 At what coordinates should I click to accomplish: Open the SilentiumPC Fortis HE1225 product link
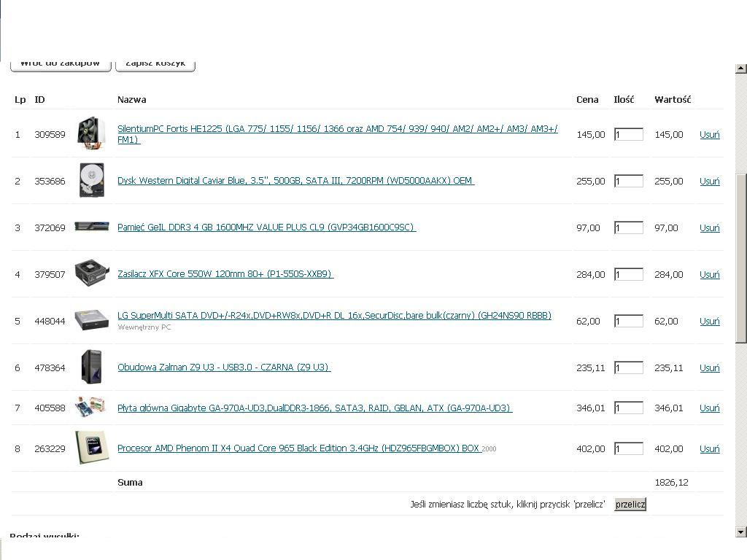tap(337, 134)
